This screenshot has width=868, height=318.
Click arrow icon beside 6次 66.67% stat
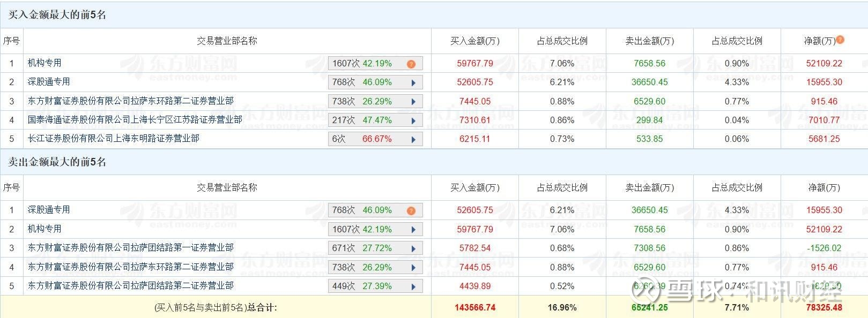point(413,140)
